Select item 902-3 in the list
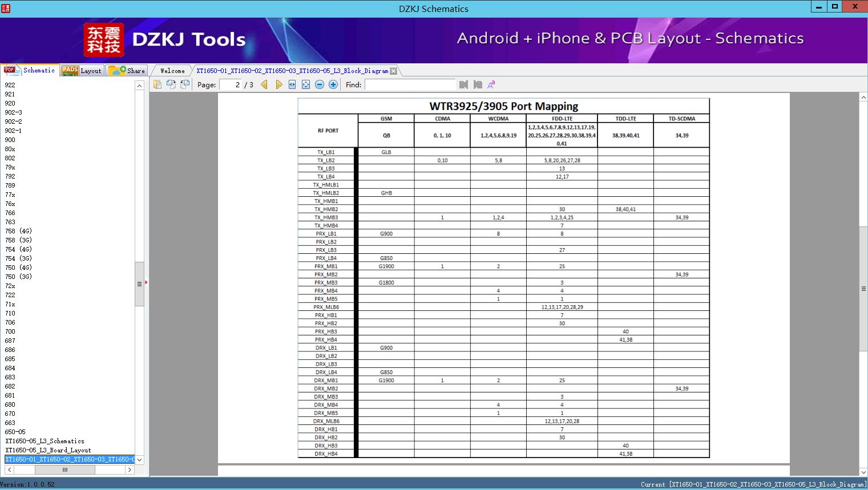 [14, 112]
